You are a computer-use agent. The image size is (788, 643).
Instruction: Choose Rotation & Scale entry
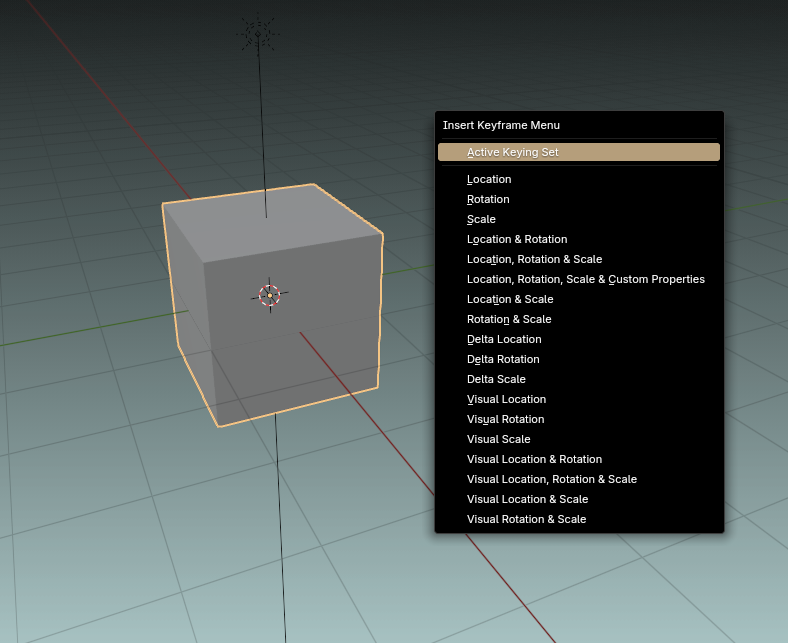(578, 320)
